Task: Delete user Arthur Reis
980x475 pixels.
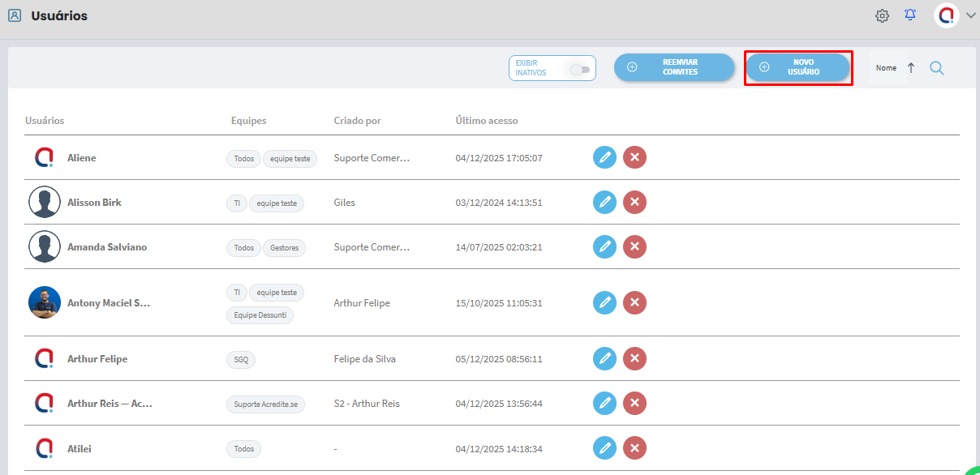Action: pos(634,403)
